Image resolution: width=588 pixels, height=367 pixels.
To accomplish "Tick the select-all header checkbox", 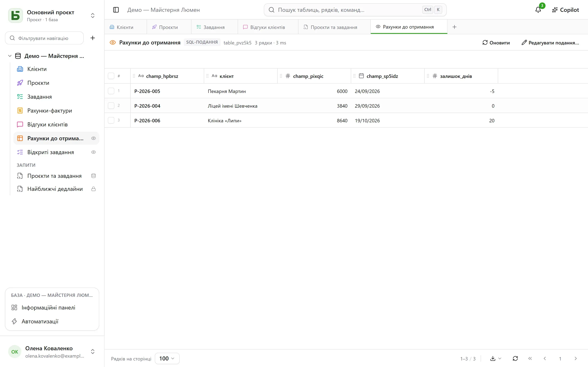I will click(111, 76).
